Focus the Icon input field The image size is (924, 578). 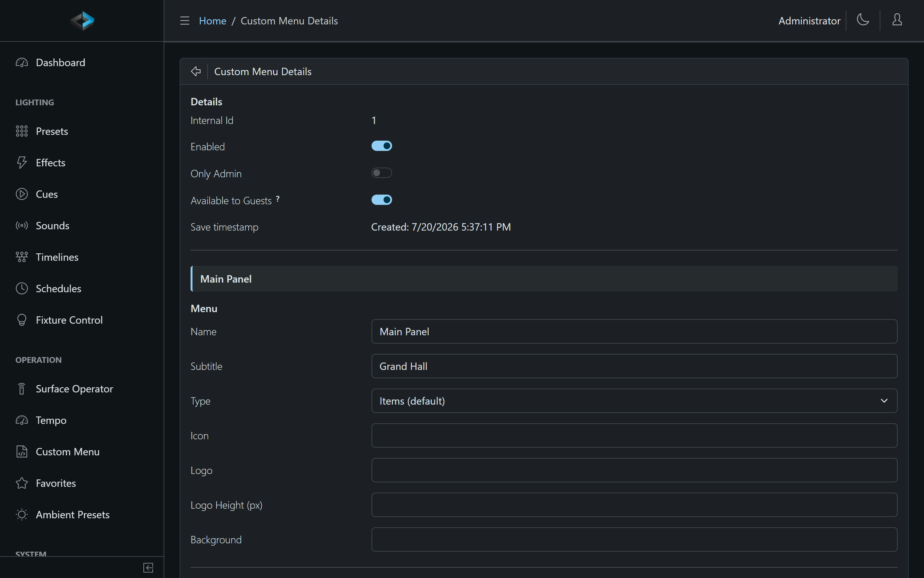pos(634,435)
